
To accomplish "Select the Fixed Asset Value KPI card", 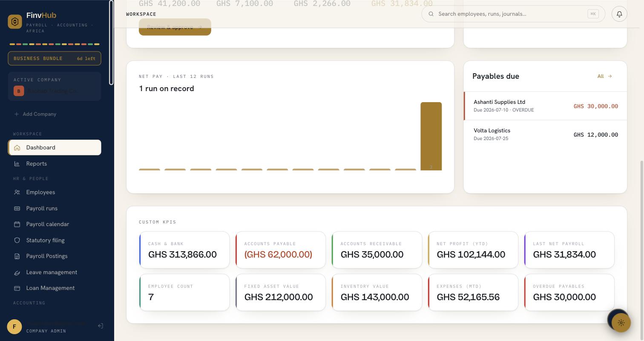I will point(281,292).
